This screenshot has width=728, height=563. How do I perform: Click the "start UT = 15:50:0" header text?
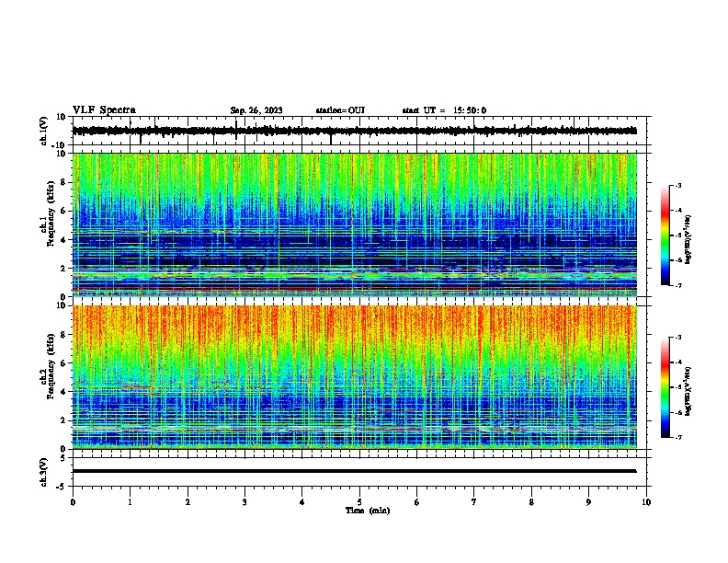click(444, 110)
